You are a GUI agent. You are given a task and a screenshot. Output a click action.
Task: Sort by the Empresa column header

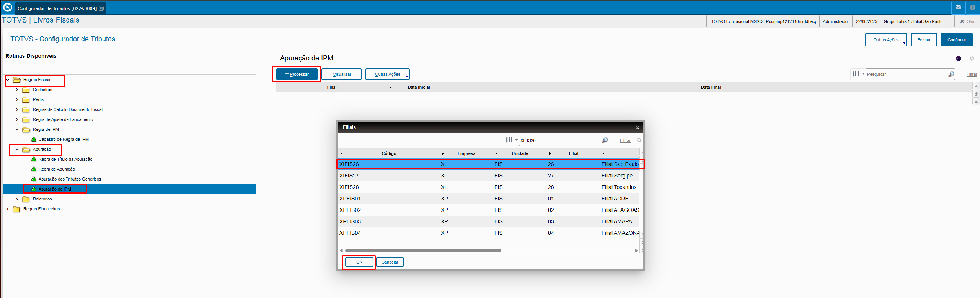(x=466, y=153)
